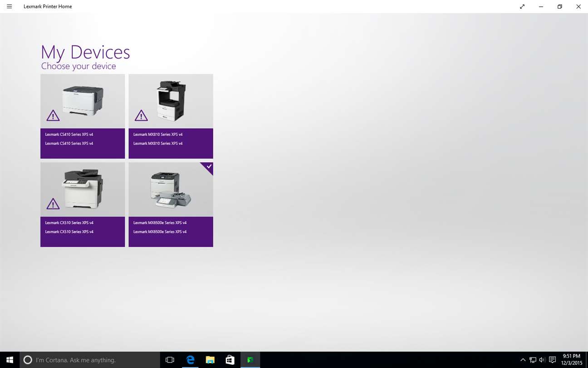Open Task View from the taskbar
This screenshot has width=588, height=368.
[170, 360]
